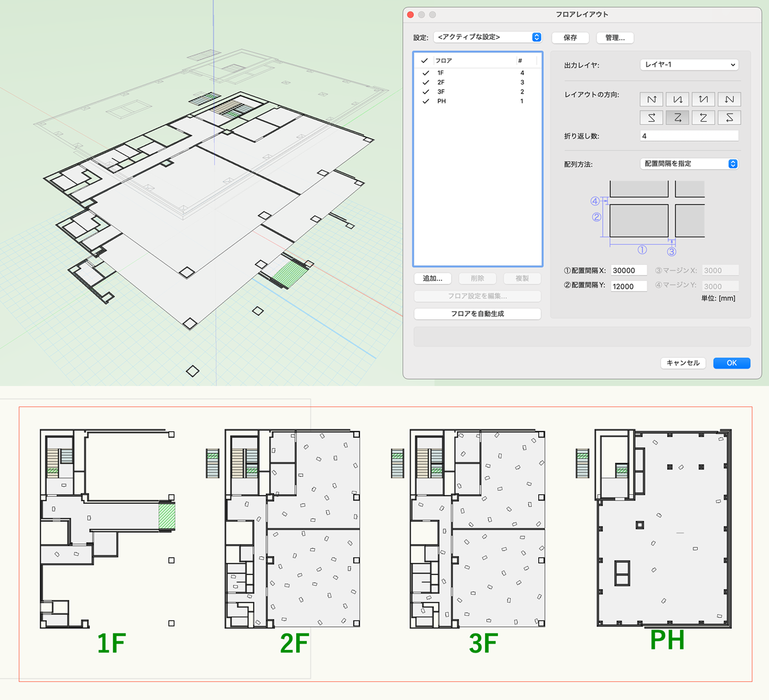This screenshot has width=769, height=700.
Task: Click the 保存 button
Action: point(570,38)
